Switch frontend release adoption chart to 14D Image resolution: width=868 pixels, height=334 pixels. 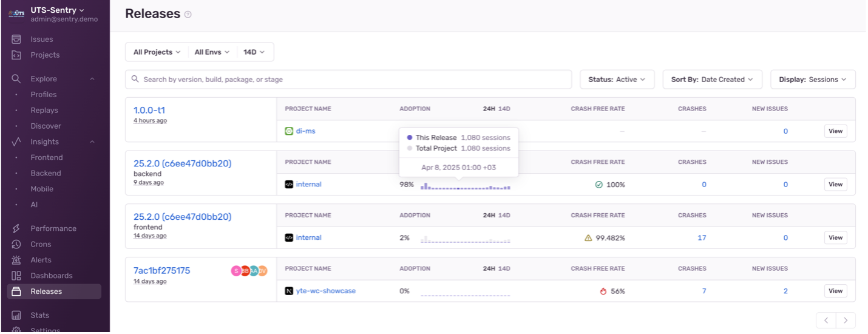point(504,216)
